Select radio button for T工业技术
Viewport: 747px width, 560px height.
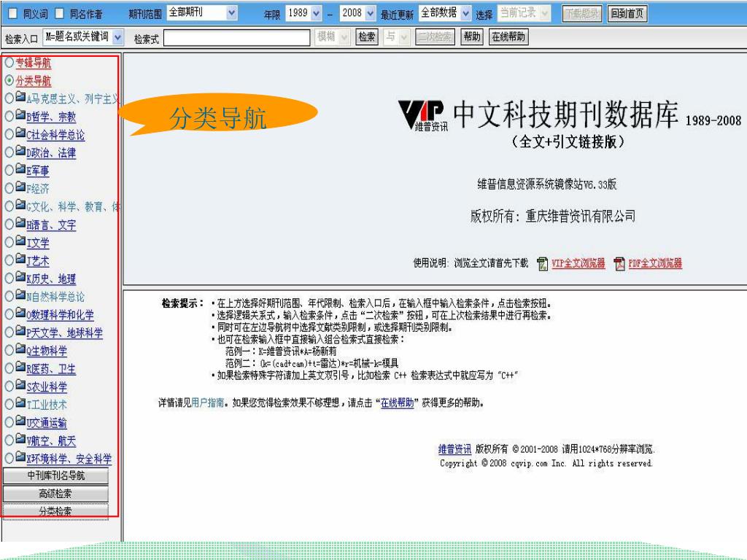(x=9, y=404)
